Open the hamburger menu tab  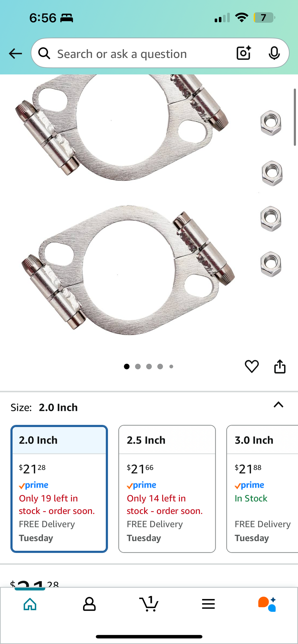[208, 604]
